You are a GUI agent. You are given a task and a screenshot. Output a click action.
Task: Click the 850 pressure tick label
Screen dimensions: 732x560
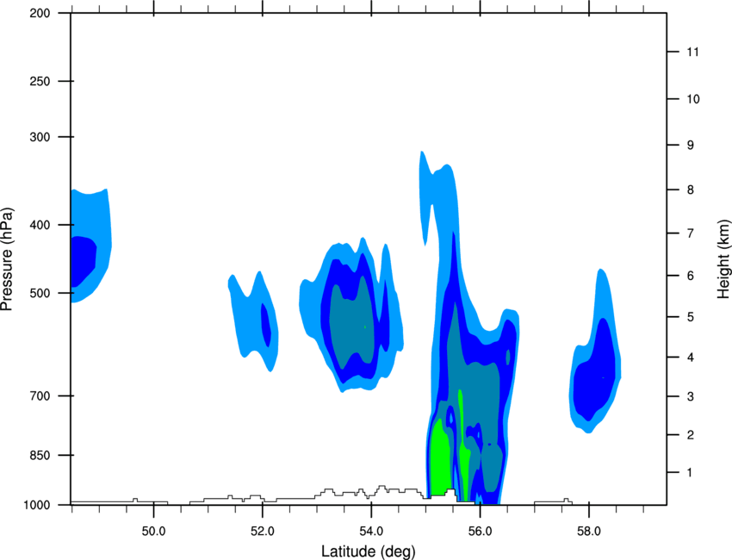pyautogui.click(x=40, y=455)
